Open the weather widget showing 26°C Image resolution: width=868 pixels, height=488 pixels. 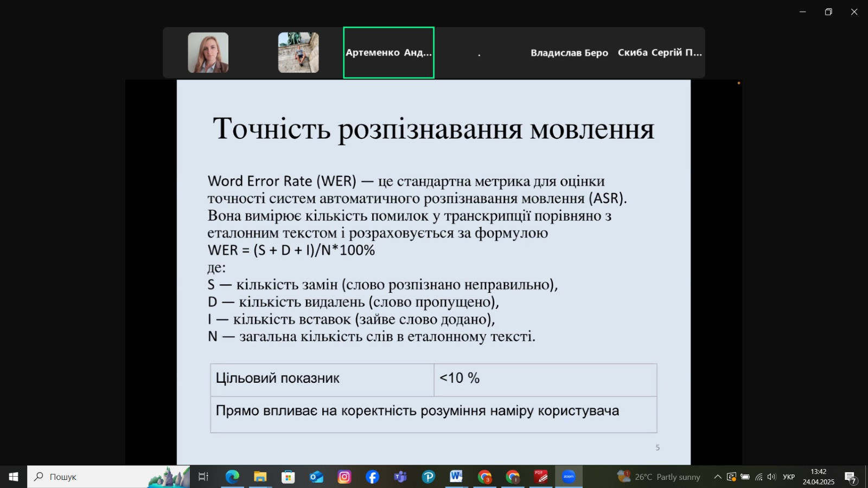659,477
